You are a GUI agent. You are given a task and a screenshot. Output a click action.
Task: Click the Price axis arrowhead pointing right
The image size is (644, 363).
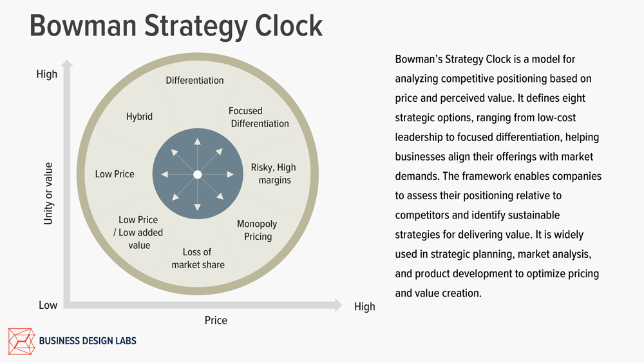tap(337, 305)
